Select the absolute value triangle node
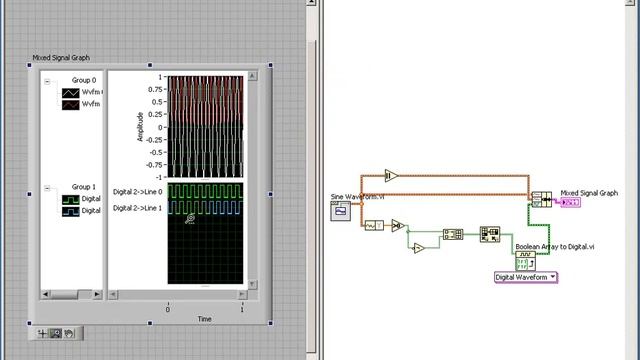 click(391, 176)
